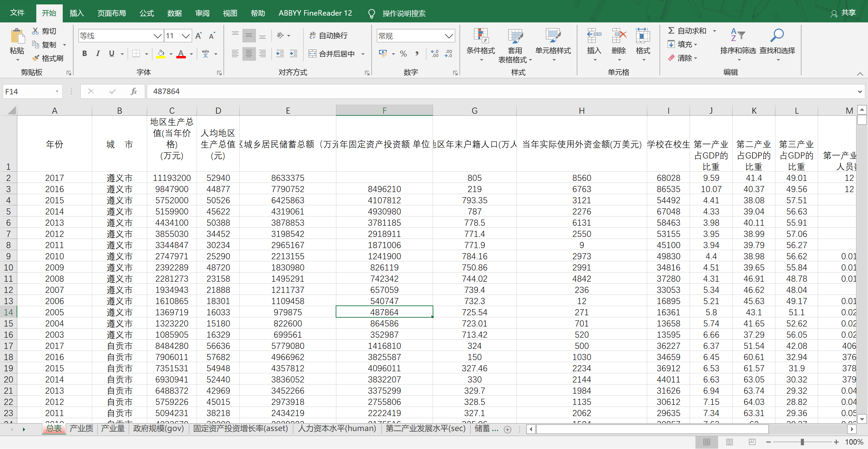The width and height of the screenshot is (868, 449).
Task: Click the Increase Decimal icon
Action: click(435, 54)
